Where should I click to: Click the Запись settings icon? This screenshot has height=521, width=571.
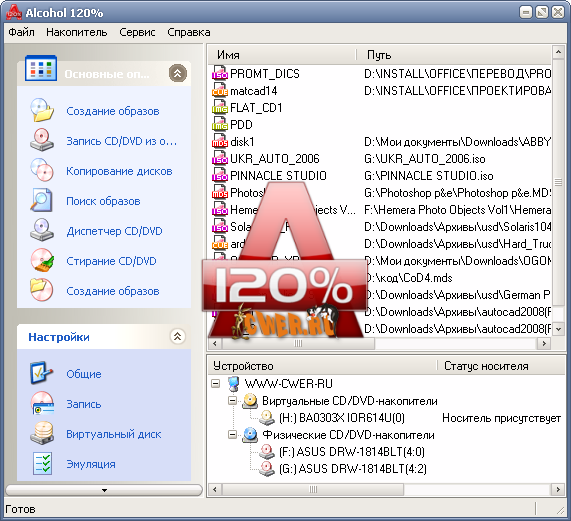pyautogui.click(x=42, y=403)
